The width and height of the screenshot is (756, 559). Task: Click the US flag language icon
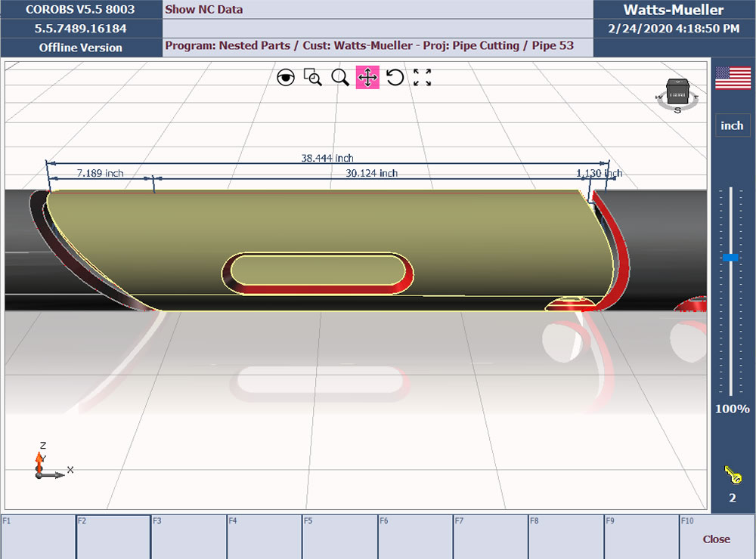point(732,79)
